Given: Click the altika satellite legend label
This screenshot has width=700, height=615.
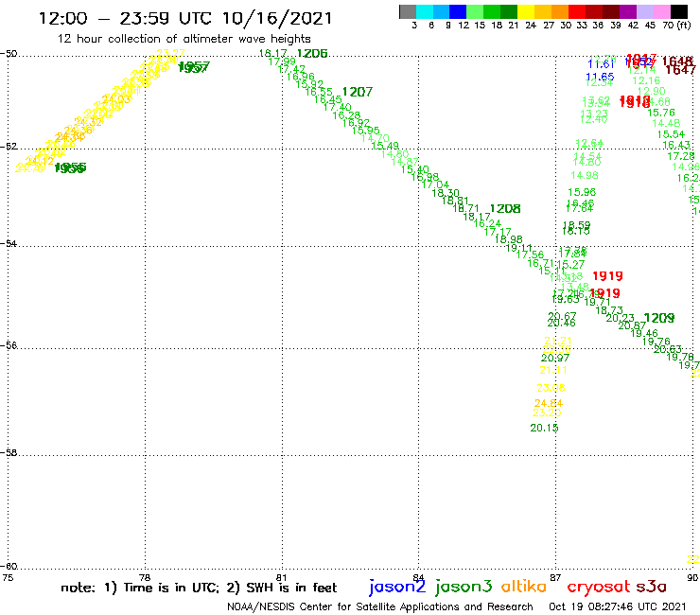Looking at the screenshot, I should pyautogui.click(x=524, y=587).
